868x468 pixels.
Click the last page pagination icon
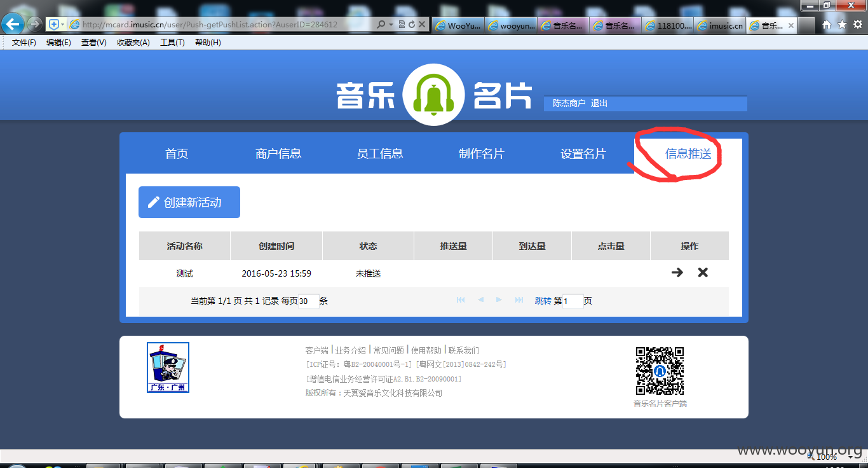click(x=519, y=300)
